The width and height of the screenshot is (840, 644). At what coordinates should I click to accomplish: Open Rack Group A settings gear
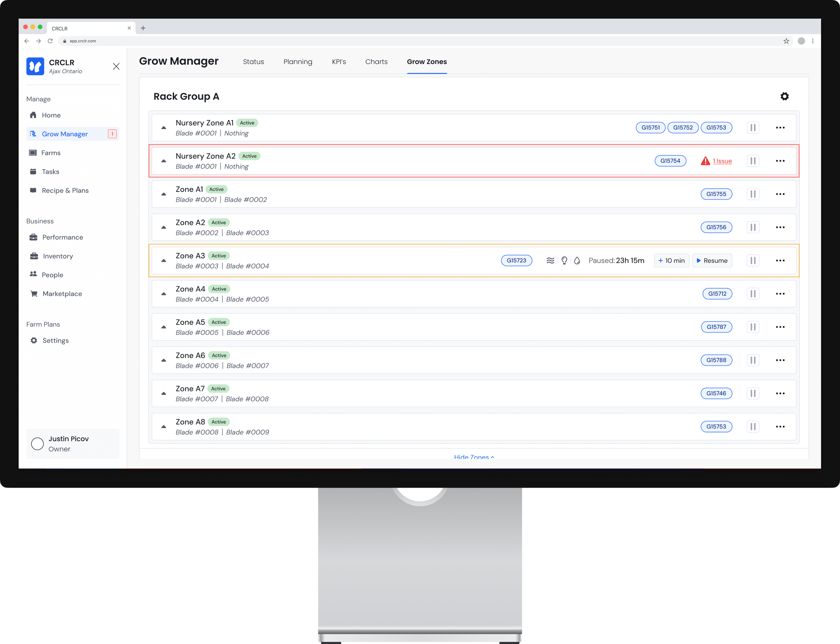click(784, 96)
